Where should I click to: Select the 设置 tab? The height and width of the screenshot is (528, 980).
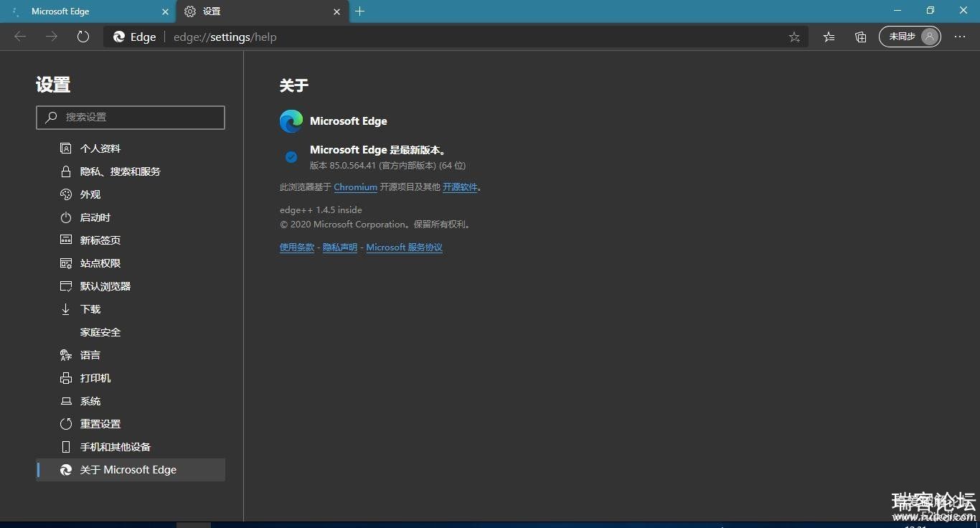tap(263, 11)
